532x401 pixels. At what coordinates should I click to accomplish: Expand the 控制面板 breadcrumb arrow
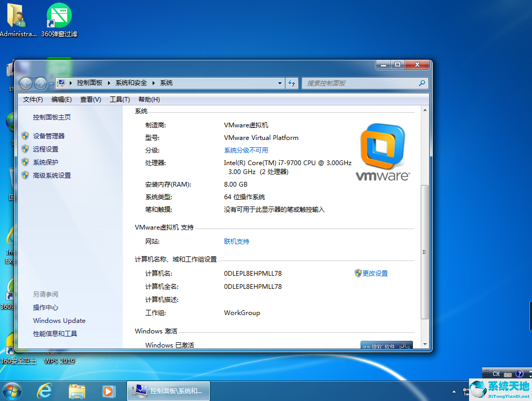click(x=109, y=83)
